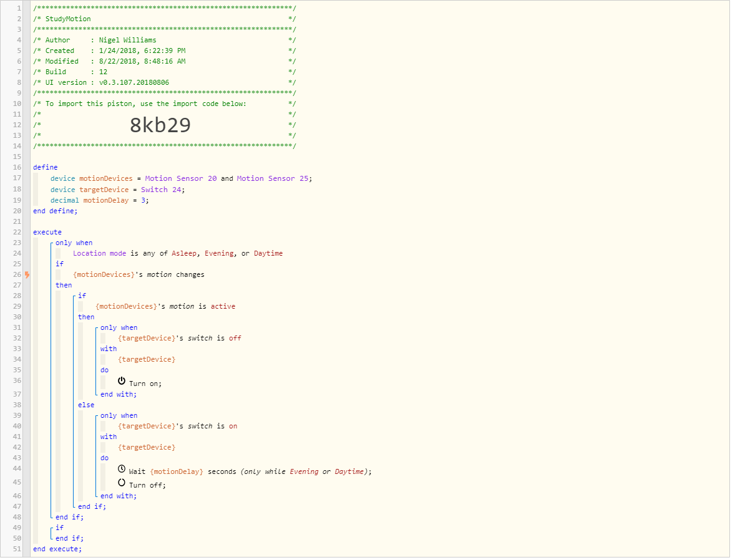Click the only when at line 39
The image size is (735, 560).
coord(119,417)
